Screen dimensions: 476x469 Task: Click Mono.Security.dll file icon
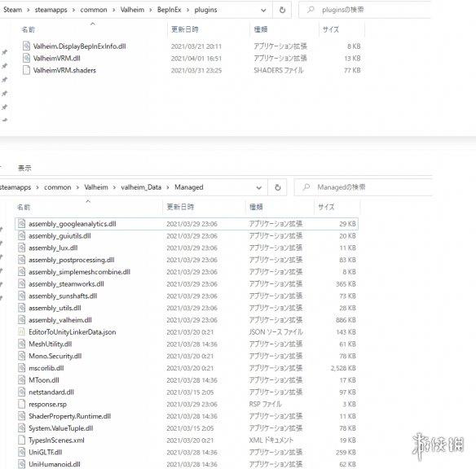coord(21,356)
